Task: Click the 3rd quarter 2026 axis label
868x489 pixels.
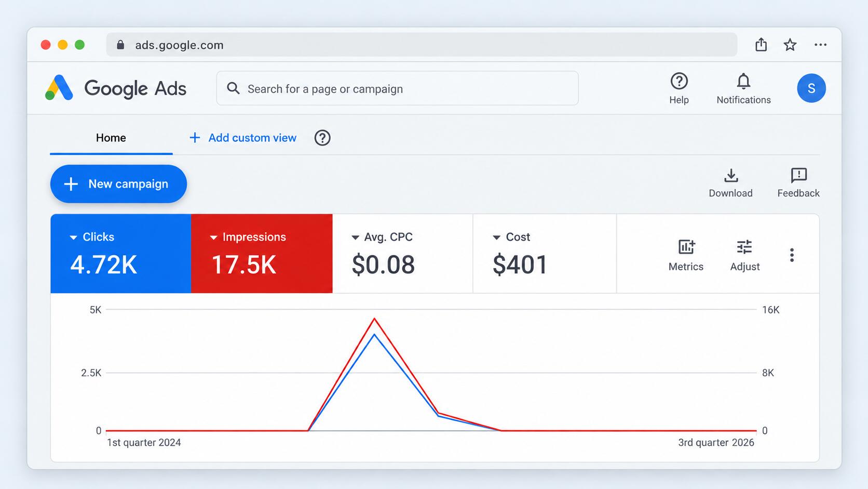Action: pyautogui.click(x=716, y=443)
